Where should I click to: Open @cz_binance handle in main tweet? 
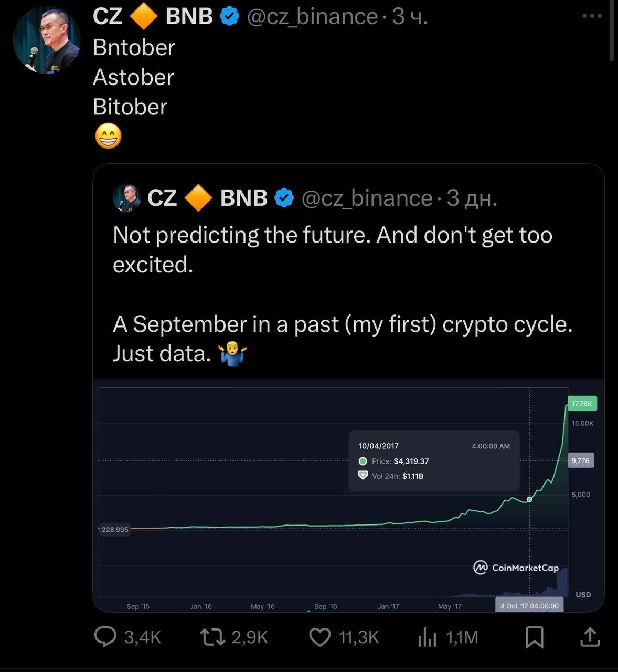click(312, 16)
